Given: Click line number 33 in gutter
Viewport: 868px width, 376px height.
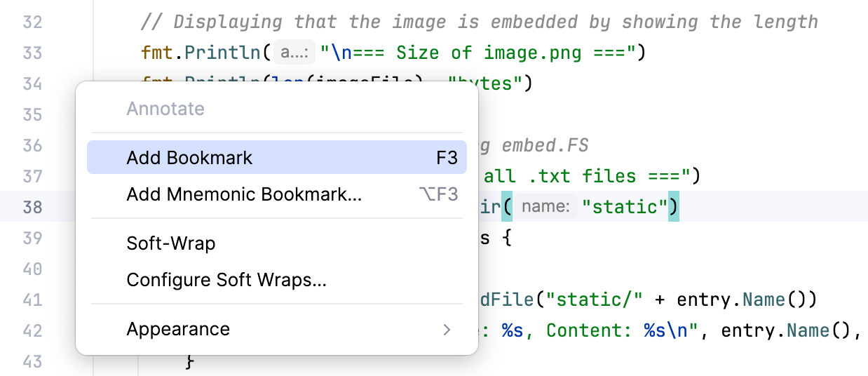Looking at the screenshot, I should point(33,53).
